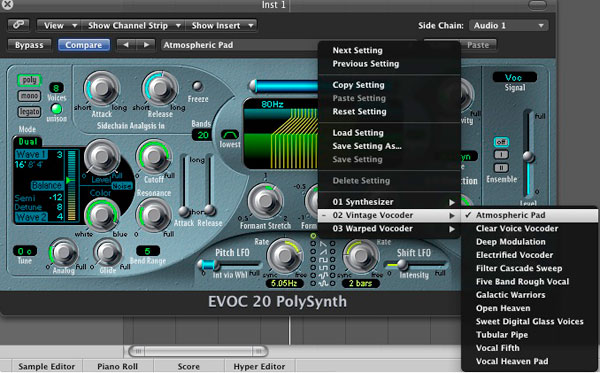Open the Side Chain Audio 1 dropdown

coord(509,25)
